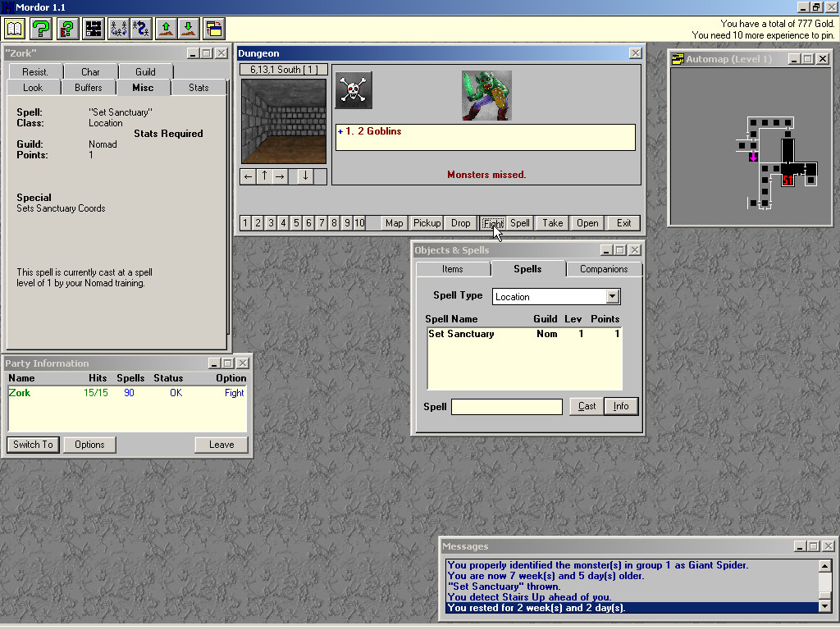Click quick slot button 10
The width and height of the screenshot is (840, 630).
[x=359, y=223]
